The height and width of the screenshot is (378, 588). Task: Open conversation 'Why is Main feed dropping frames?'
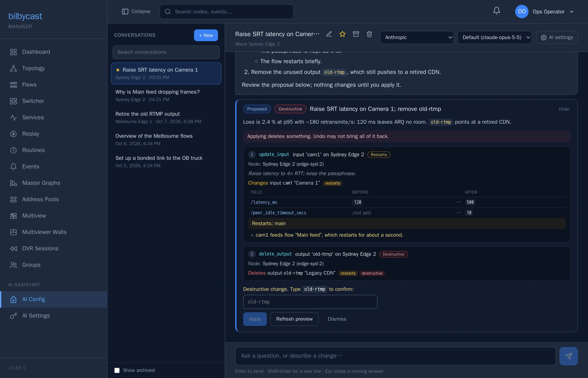coord(166,96)
